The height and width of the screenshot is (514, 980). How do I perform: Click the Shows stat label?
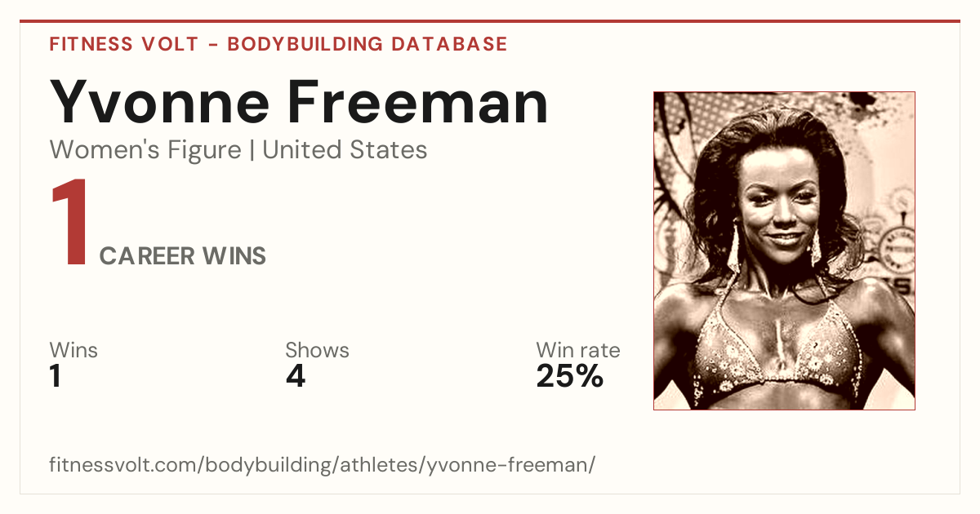[317, 351]
